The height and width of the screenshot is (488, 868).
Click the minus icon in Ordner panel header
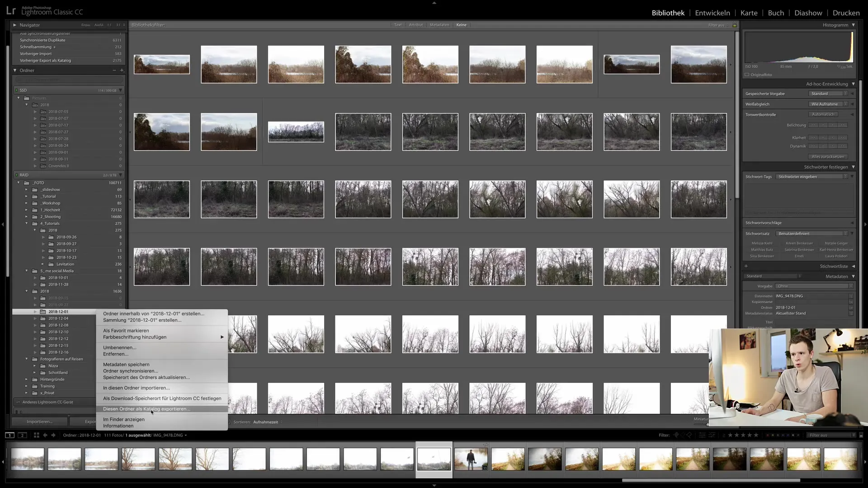coord(114,70)
